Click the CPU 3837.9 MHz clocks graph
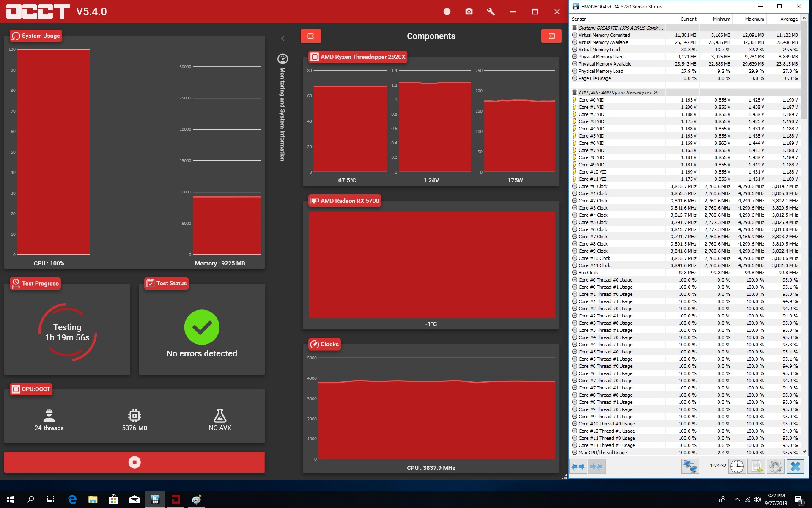 437,420
